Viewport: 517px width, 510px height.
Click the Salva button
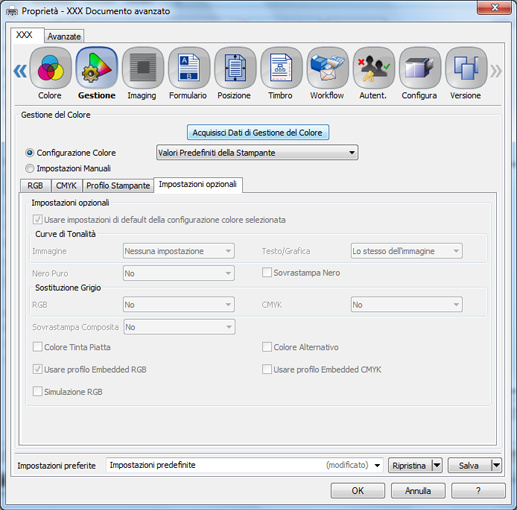[x=469, y=465]
